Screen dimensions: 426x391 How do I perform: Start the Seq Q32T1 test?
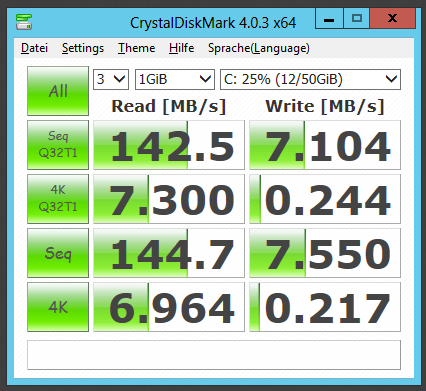tap(58, 145)
